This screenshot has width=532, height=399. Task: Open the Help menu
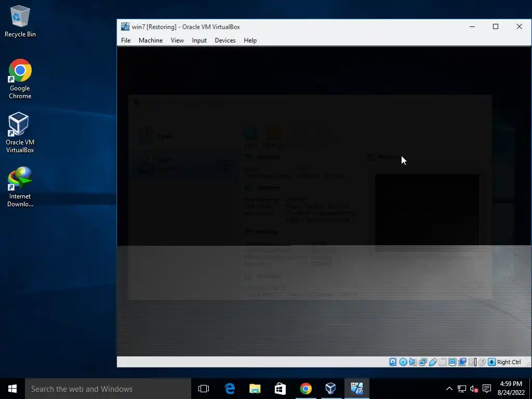[x=250, y=41]
